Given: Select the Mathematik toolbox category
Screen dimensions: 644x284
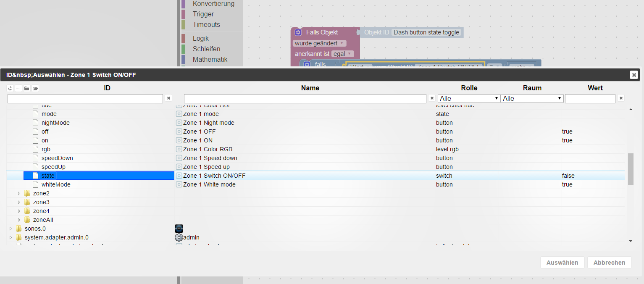Looking at the screenshot, I should click(210, 60).
